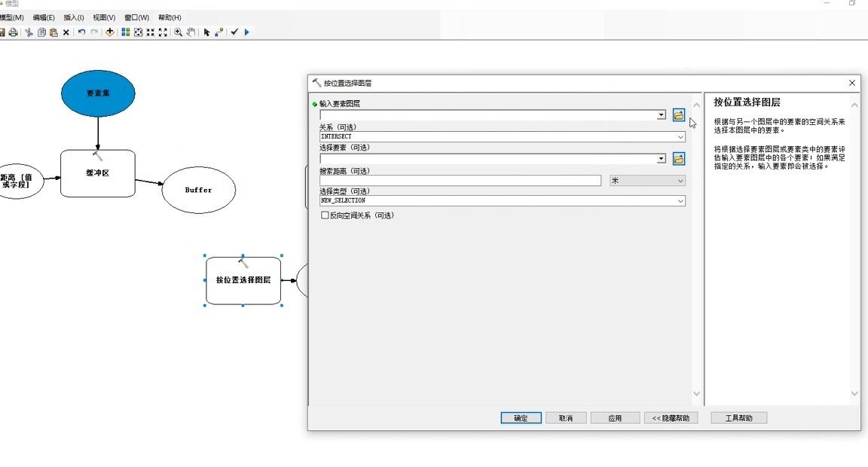
Task: Click parameter pane scroll-up arrow
Action: pos(697,105)
